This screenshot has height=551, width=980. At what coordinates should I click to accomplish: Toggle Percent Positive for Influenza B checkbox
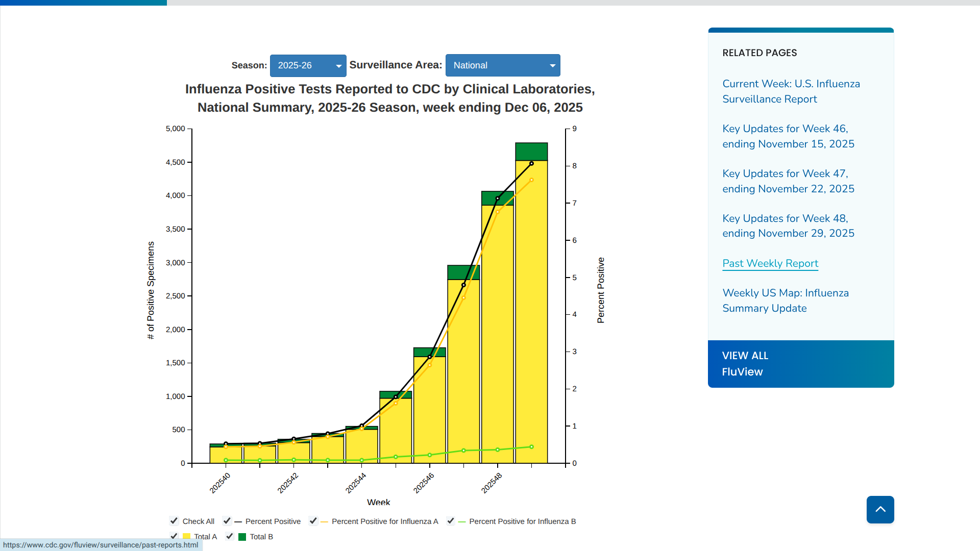pos(451,521)
